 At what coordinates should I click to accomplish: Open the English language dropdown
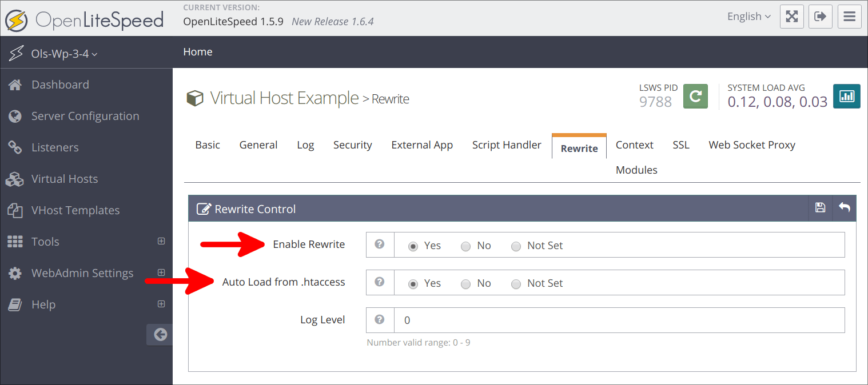click(749, 17)
